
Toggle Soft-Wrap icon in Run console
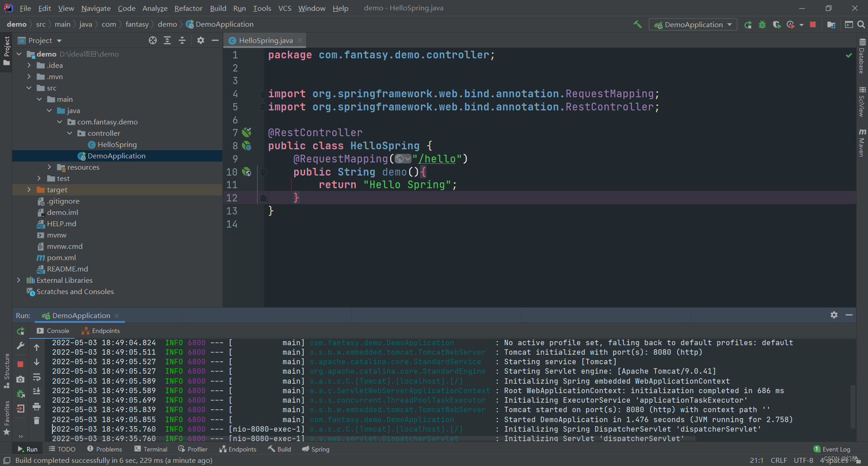point(37,377)
